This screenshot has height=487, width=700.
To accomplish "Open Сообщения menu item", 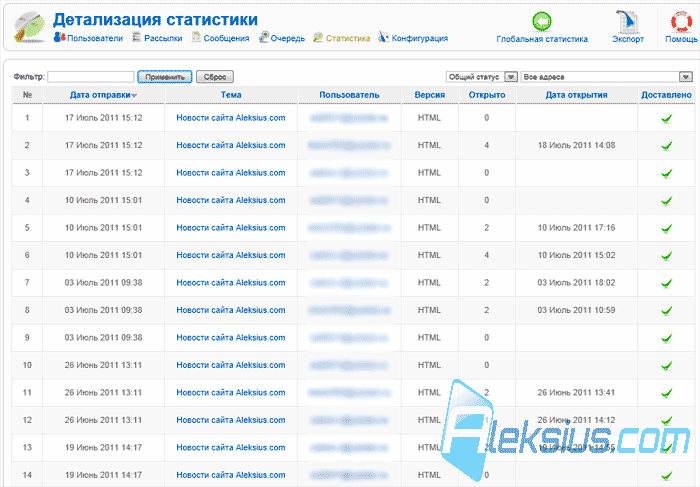I will [x=226, y=38].
